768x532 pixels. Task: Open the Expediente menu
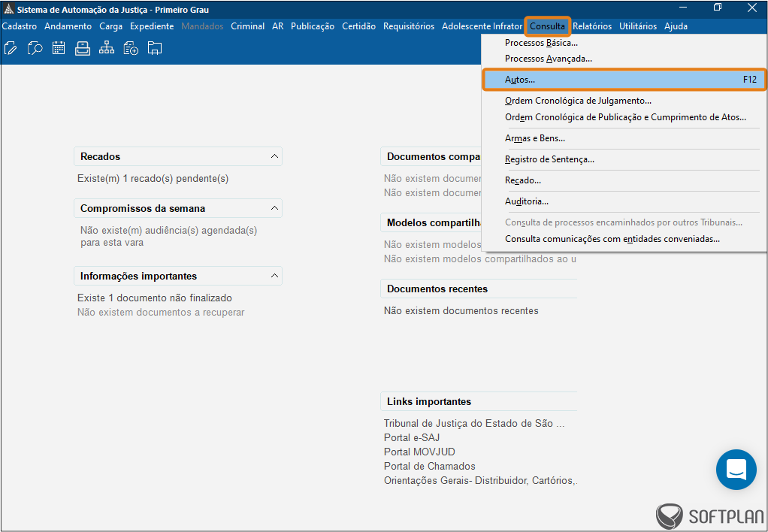pos(152,26)
